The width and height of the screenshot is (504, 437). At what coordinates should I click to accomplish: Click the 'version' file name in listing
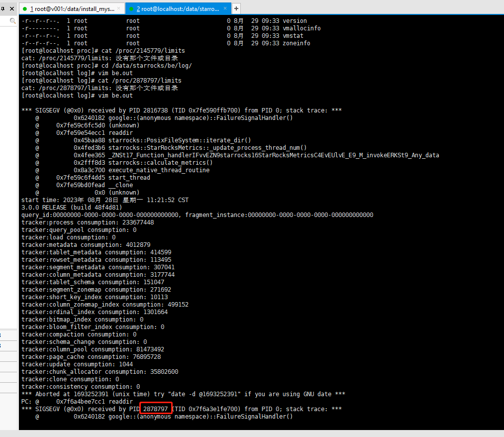pos(295,21)
